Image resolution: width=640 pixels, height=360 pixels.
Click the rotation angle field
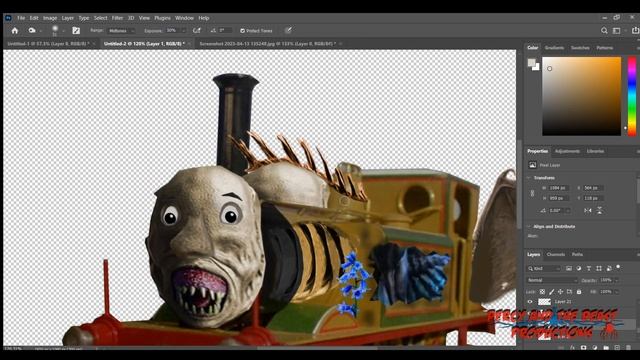556,211
